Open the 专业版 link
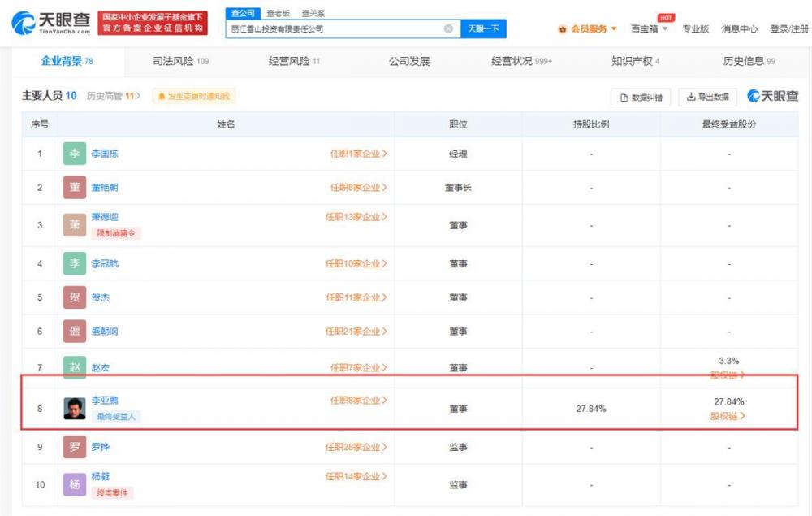 (696, 28)
